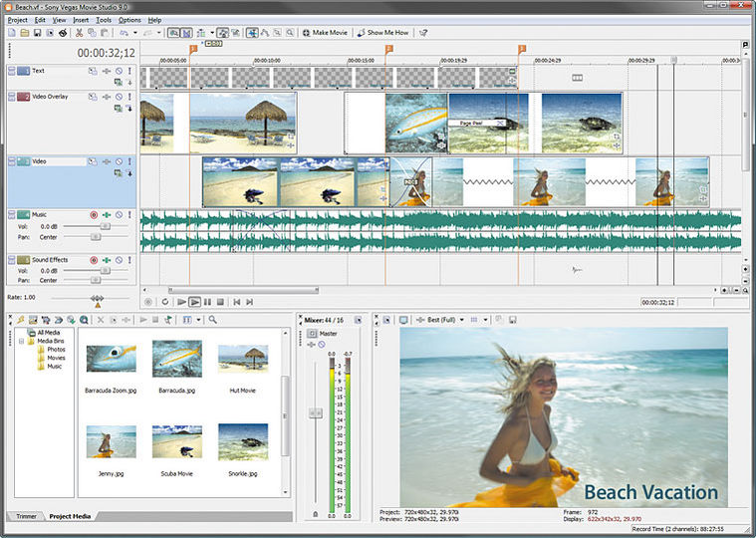Mute the Video Overlay track
This screenshot has width=756, height=538.
(119, 97)
